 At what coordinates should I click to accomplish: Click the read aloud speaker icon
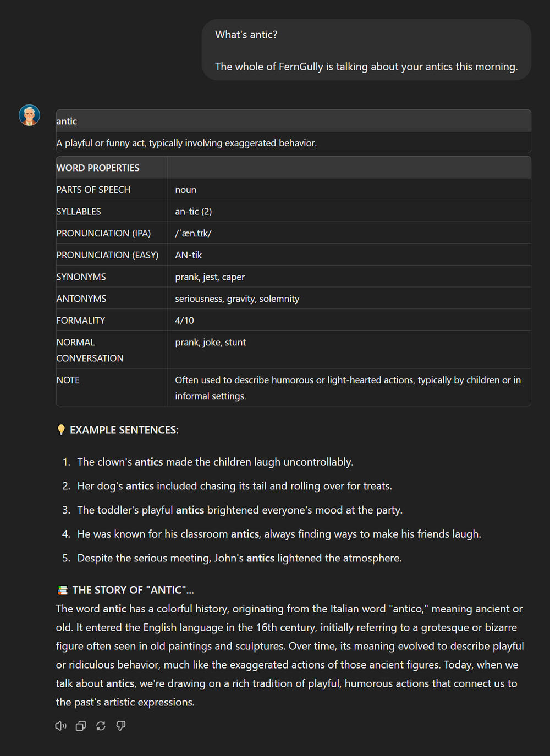61,726
